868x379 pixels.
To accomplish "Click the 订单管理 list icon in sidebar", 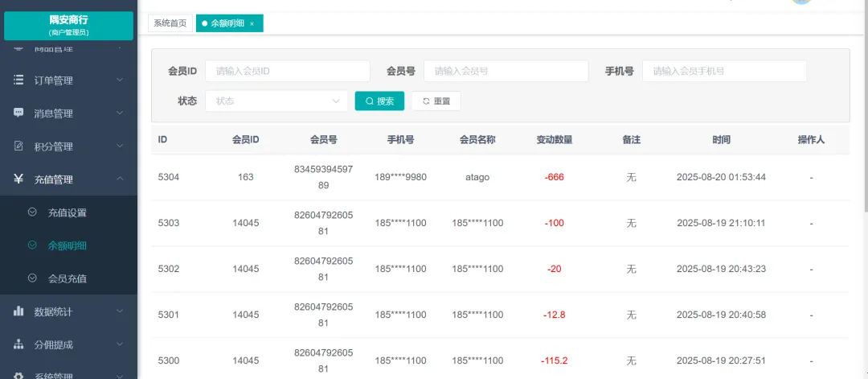I will [18, 80].
